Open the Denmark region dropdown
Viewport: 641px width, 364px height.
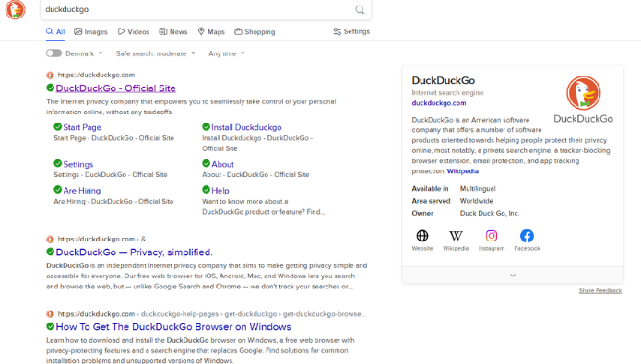click(x=84, y=53)
